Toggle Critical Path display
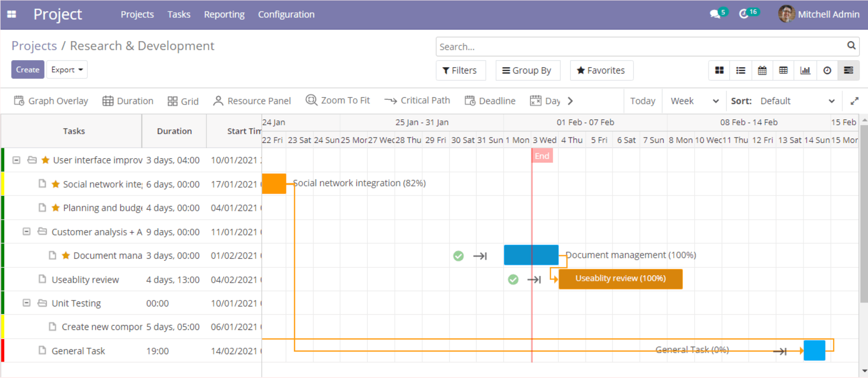This screenshot has width=868, height=378. point(417,101)
